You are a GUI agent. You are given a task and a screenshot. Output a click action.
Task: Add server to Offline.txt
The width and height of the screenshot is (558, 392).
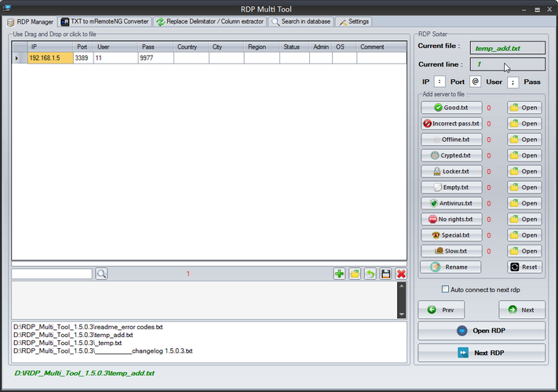451,140
